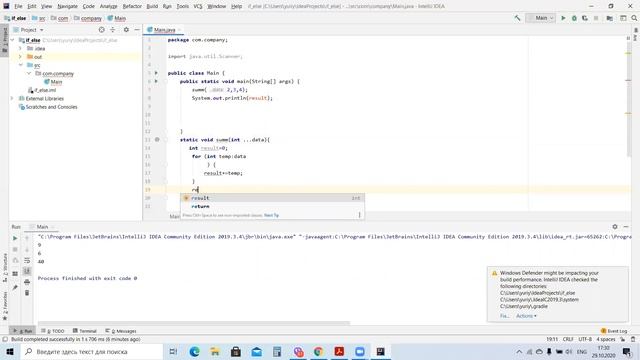Select the Main.java editor tab
Screen dimensions: 640x360
pyautogui.click(x=164, y=30)
